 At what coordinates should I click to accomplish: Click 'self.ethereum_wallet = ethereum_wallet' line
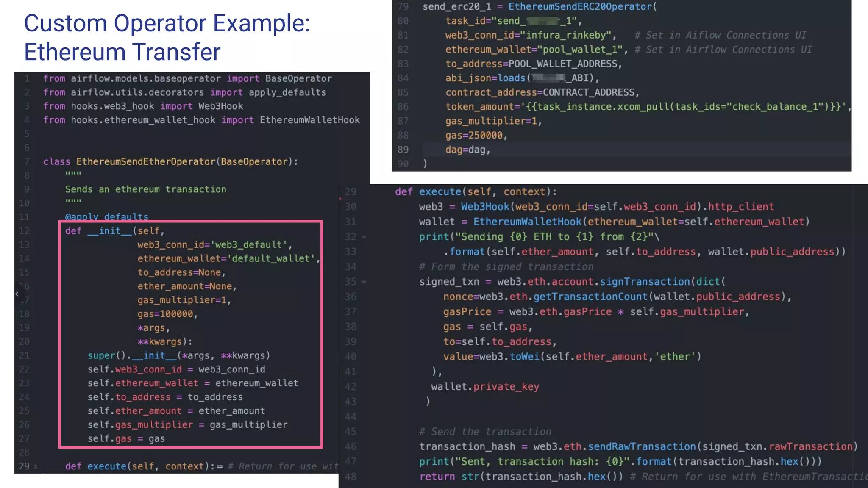pyautogui.click(x=193, y=383)
